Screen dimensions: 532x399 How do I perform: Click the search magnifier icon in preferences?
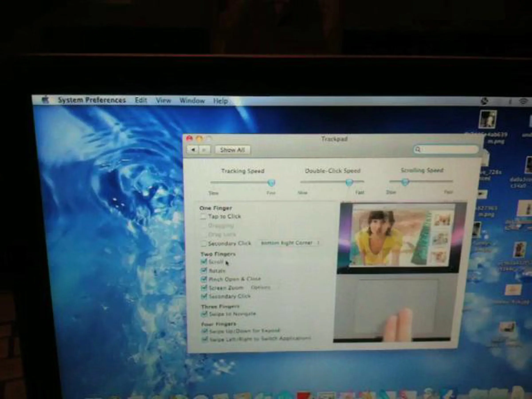pos(418,149)
